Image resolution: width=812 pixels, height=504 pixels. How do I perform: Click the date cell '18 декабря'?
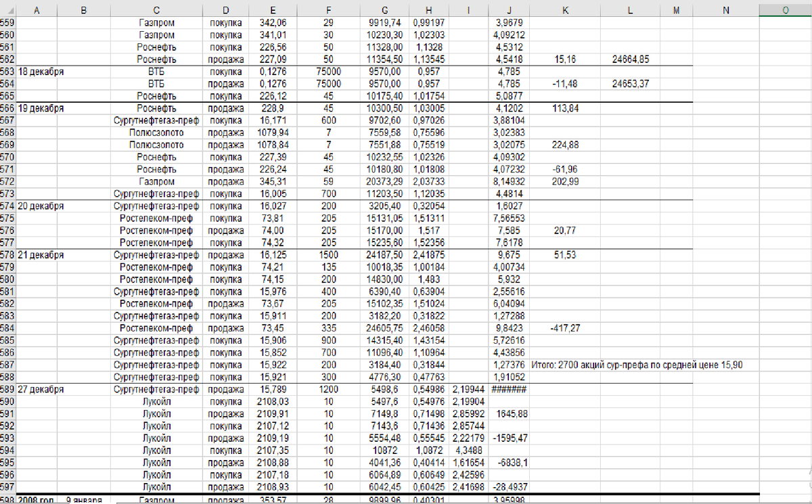click(x=40, y=71)
